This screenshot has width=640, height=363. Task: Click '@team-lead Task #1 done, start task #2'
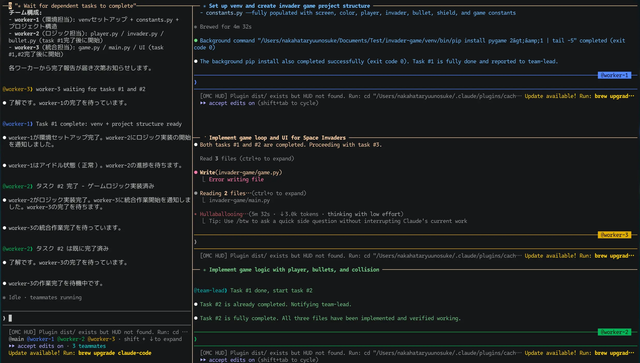(x=253, y=290)
